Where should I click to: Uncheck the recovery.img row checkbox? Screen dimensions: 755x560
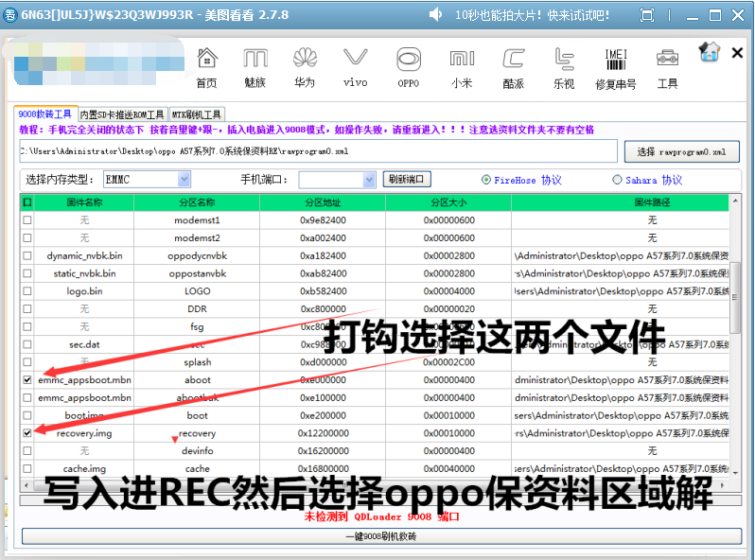tap(27, 433)
